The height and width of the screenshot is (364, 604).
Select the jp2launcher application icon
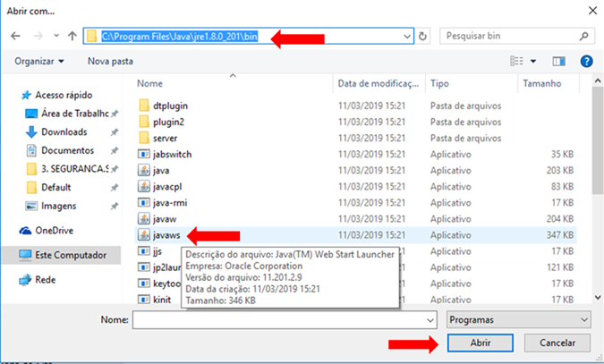click(x=144, y=267)
